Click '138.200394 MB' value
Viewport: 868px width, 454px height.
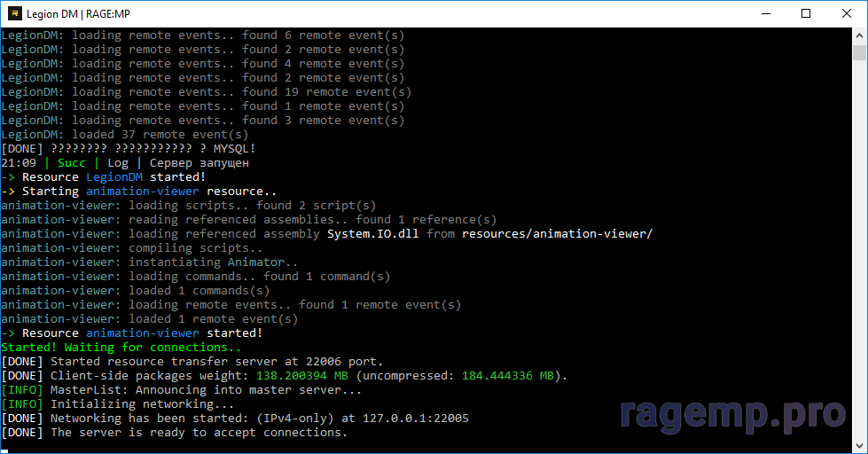302,375
